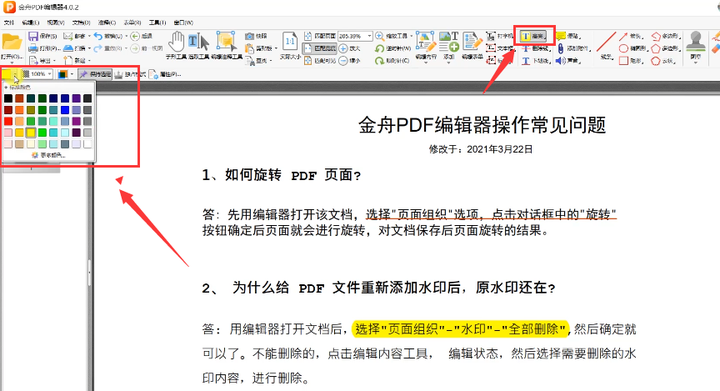
Task: Expand the clipboard dropdown arrow
Action: pos(276,48)
